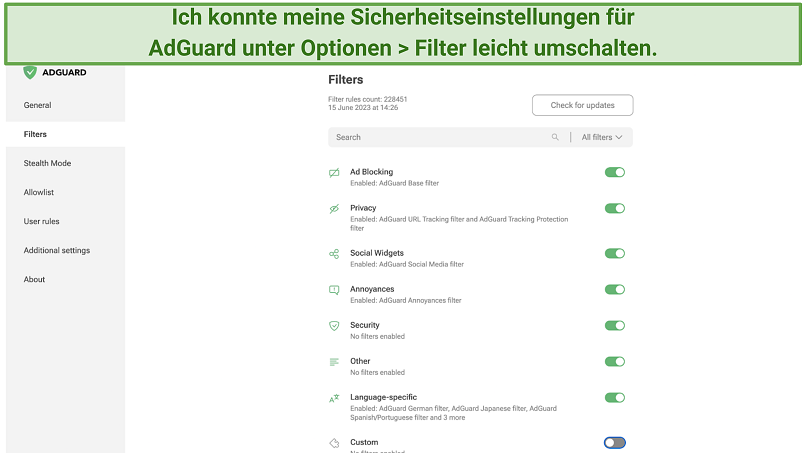
Task: Click the Privacy crossed-eye icon
Action: tap(334, 209)
